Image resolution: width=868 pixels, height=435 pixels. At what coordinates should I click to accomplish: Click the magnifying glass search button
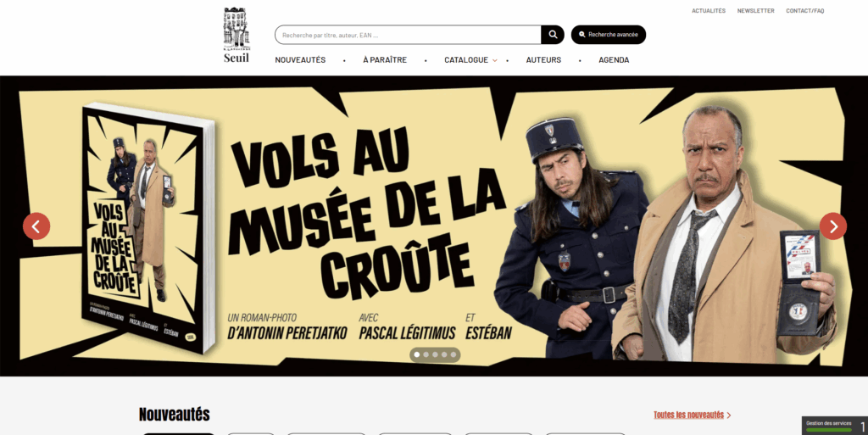click(553, 35)
